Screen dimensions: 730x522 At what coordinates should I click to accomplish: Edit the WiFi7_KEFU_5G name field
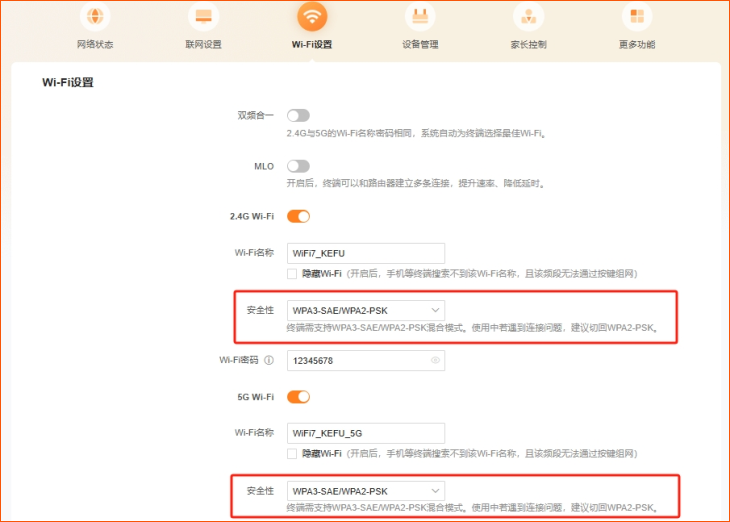(365, 433)
